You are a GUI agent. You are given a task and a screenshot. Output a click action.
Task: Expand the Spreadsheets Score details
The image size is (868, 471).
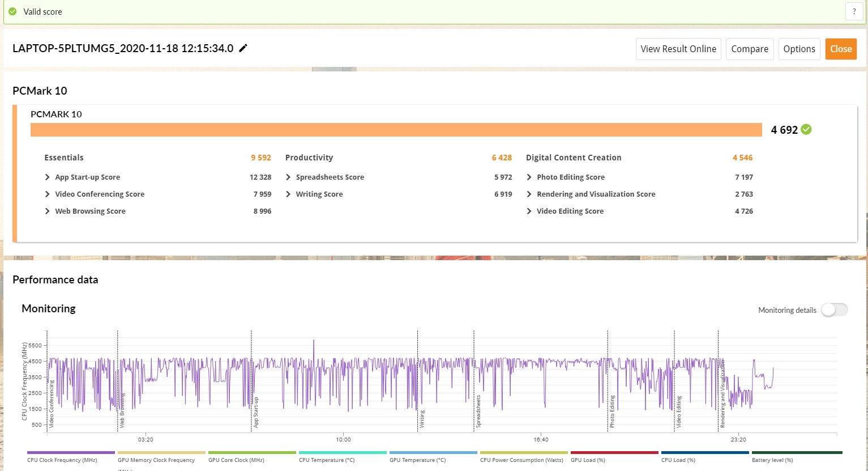pos(399,177)
